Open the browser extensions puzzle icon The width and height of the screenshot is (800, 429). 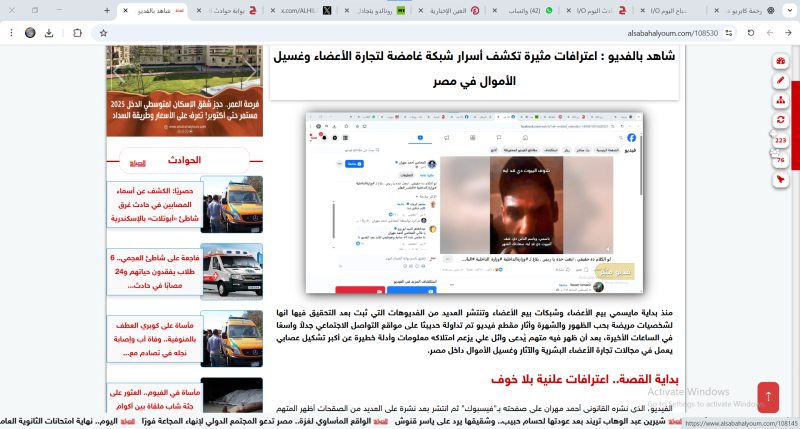click(x=77, y=33)
